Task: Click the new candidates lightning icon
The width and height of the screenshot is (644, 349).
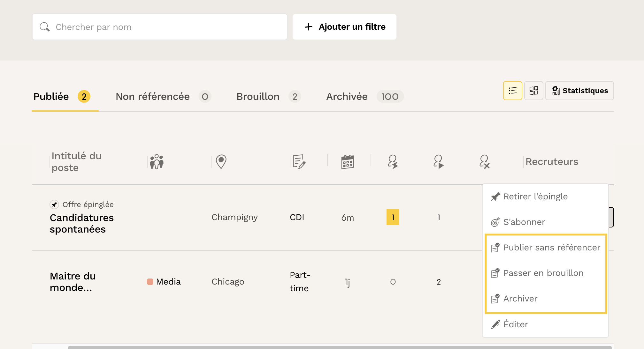Action: click(x=393, y=162)
